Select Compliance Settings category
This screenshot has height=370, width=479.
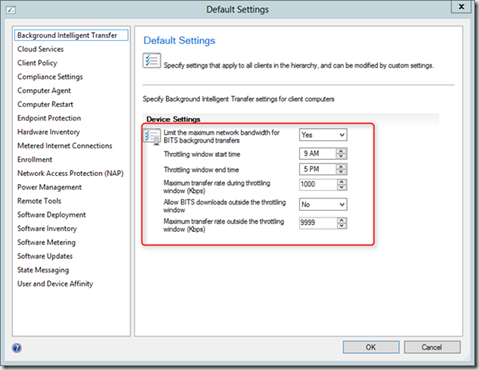tap(50, 77)
